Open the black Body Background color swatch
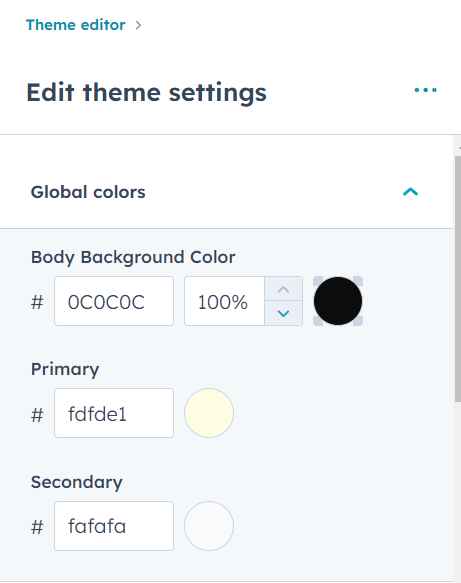Image resolution: width=461 pixels, height=583 pixels. coord(338,301)
